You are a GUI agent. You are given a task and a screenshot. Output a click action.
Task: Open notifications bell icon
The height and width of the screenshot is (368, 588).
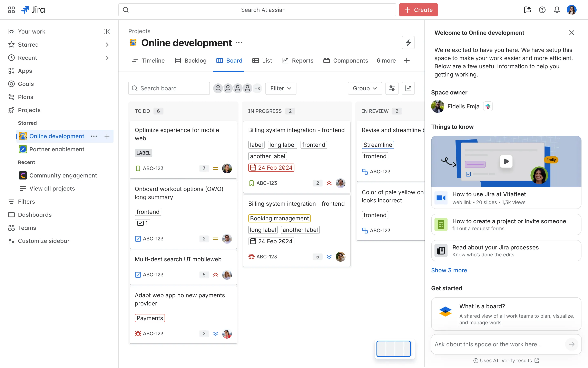(x=557, y=10)
